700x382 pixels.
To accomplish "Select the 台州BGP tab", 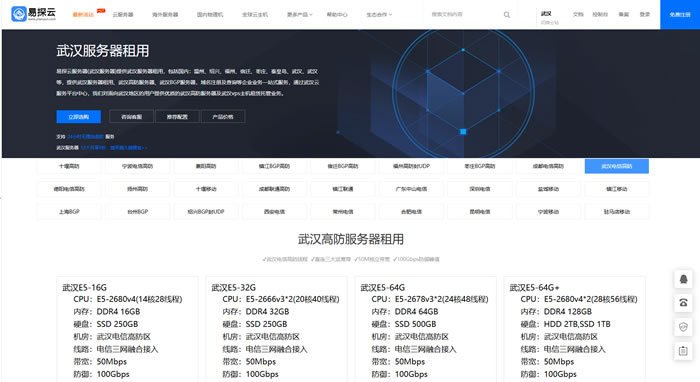I will pos(138,212).
